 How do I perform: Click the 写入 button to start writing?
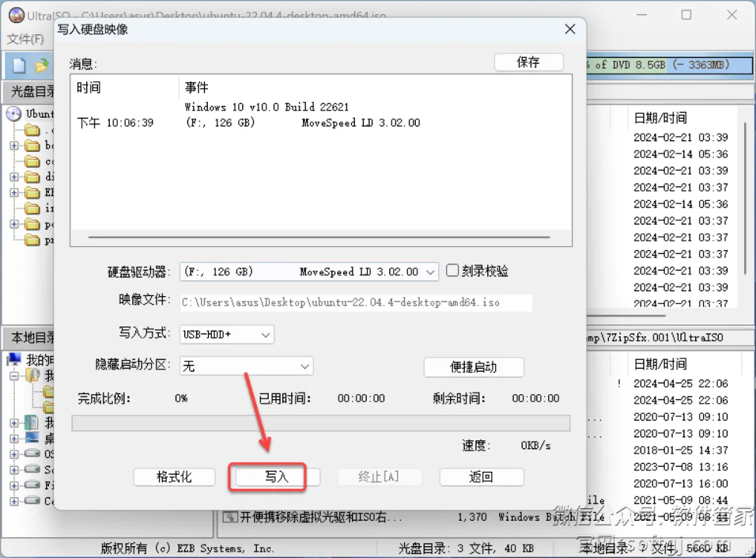[x=276, y=477]
